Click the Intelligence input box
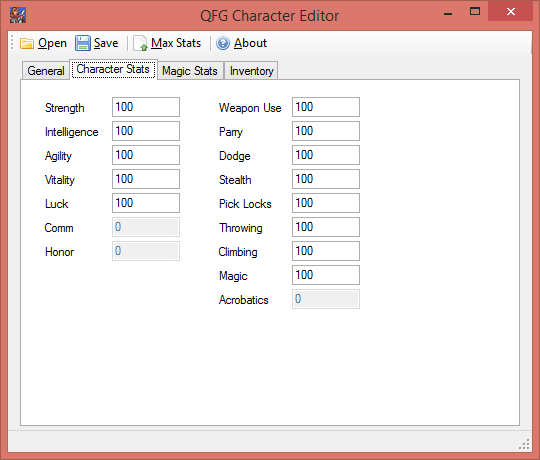The height and width of the screenshot is (460, 540). click(146, 131)
